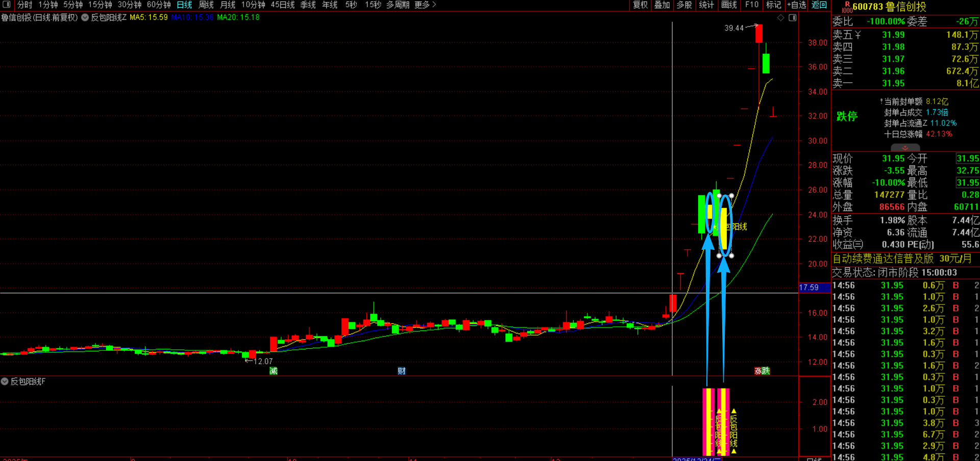Toggle the right info panel icon
980x461 pixels.
[792, 18]
